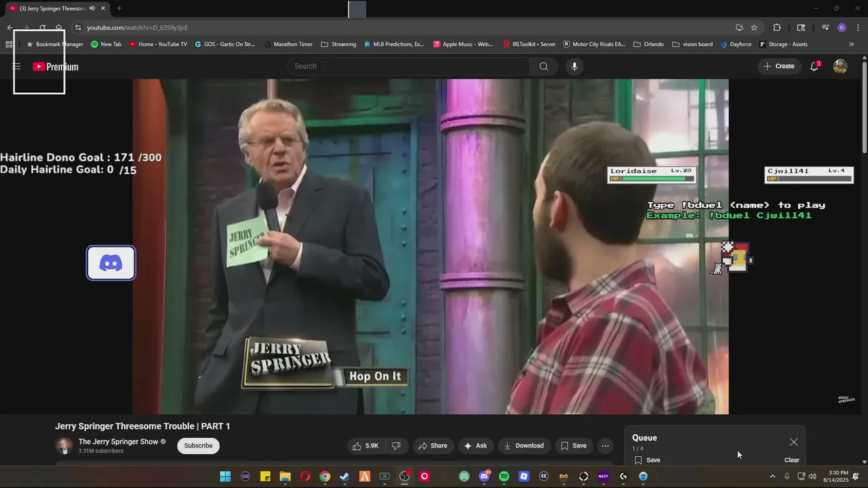The image size is (868, 488).
Task: Open YouTube notifications bell
Action: (x=814, y=66)
